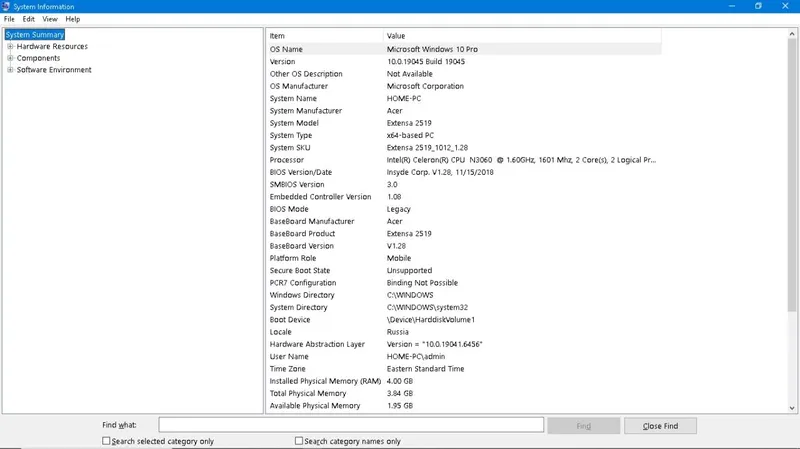Viewport: 800px width, 449px height.
Task: Select System Summary in the tree
Action: (35, 35)
